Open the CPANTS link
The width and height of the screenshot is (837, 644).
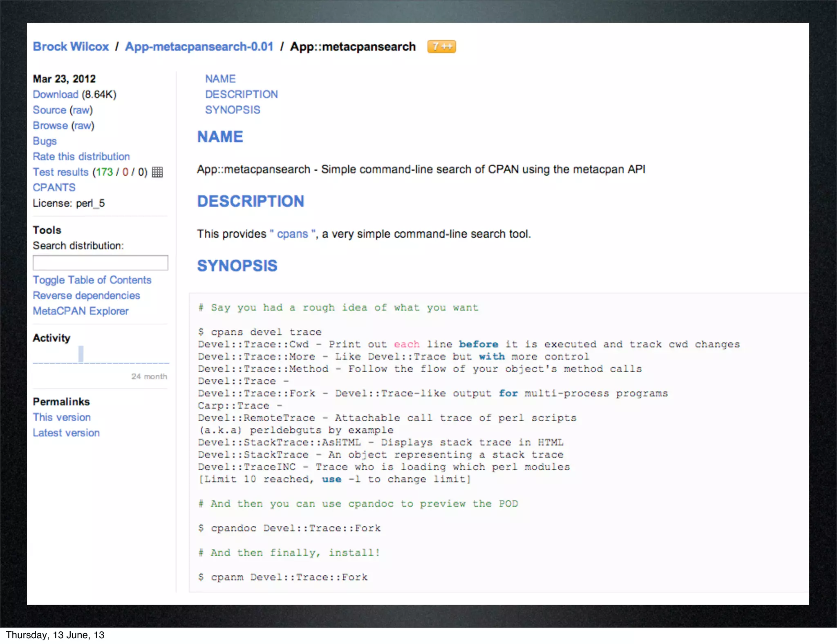(x=54, y=188)
